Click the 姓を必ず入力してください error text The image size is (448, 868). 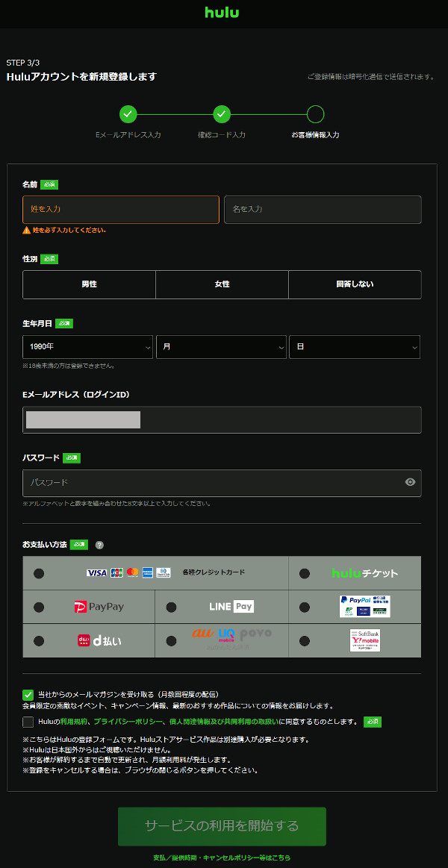point(69,231)
